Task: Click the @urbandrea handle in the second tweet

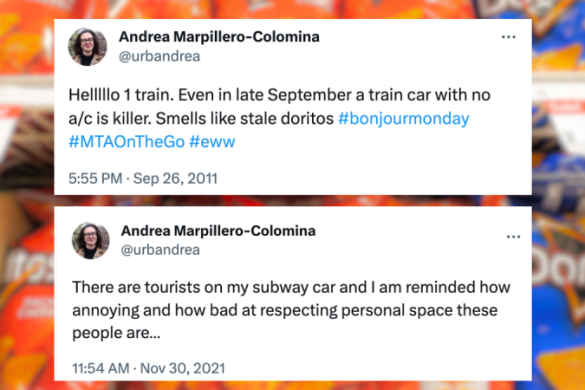Action: 160,250
